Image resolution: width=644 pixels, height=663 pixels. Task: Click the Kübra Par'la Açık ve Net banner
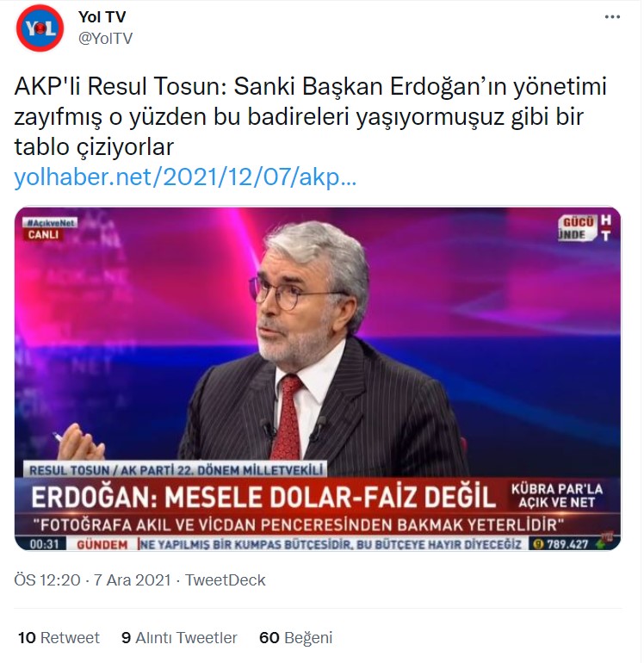556,496
